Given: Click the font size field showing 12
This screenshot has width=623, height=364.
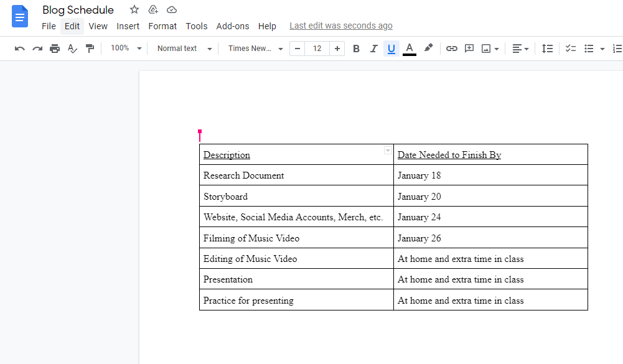Looking at the screenshot, I should tap(317, 49).
